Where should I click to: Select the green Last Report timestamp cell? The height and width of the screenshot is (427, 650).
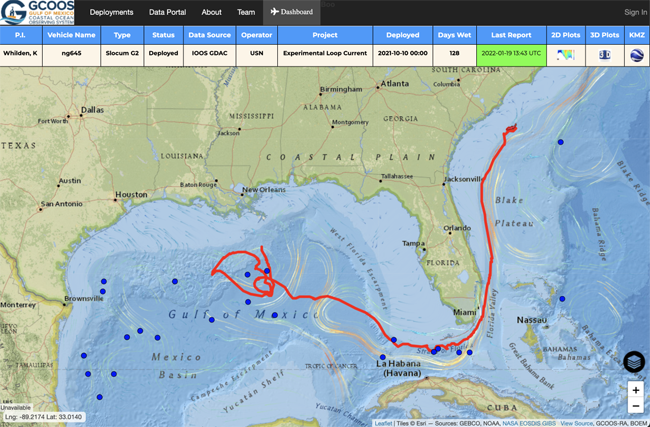[x=511, y=55]
